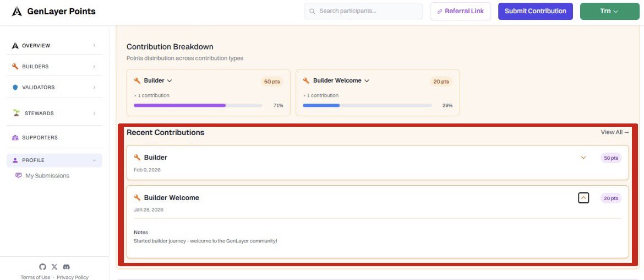Click the 71% percentage label
Image resolution: width=644 pixels, height=280 pixels.
tap(279, 106)
